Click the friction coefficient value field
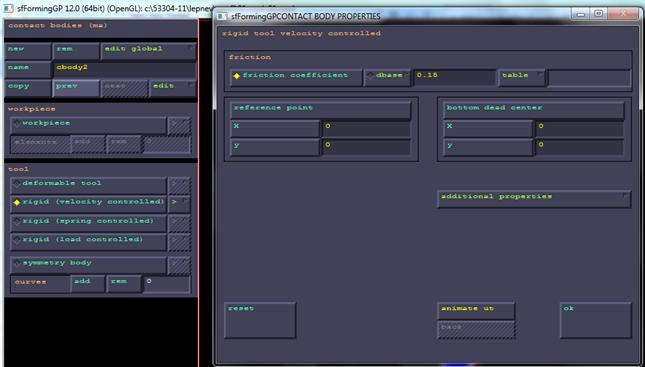Screen dimensions: 645x367 455,77
